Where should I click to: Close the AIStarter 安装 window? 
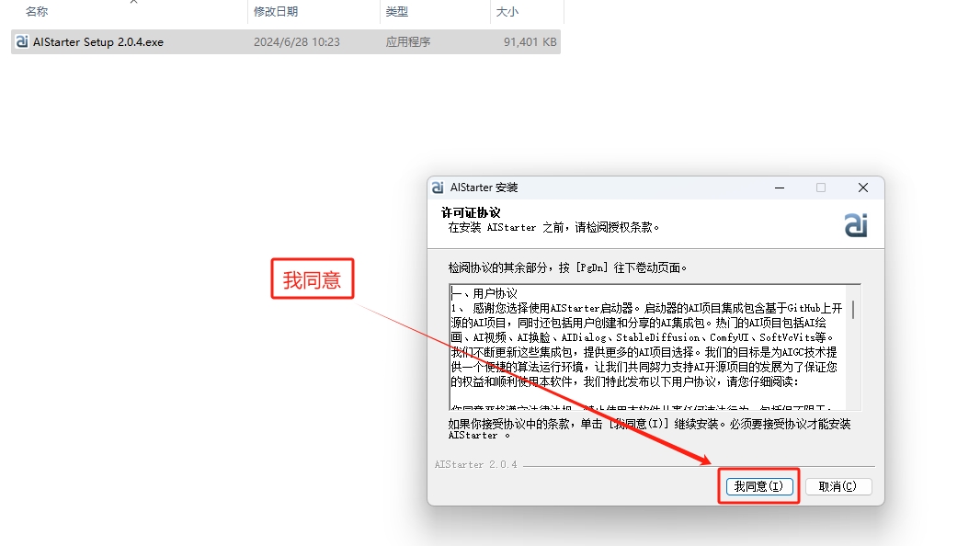[x=863, y=188]
